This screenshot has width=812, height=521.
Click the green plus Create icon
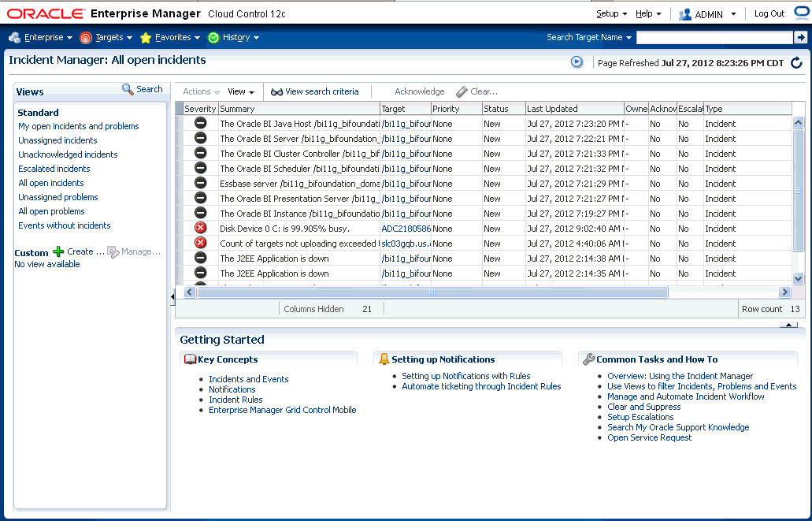click(58, 251)
